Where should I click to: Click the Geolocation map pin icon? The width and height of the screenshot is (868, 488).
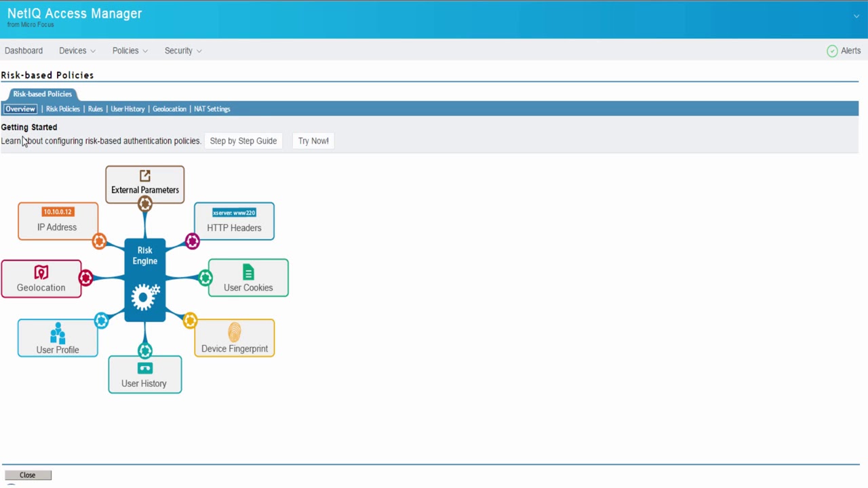(41, 272)
